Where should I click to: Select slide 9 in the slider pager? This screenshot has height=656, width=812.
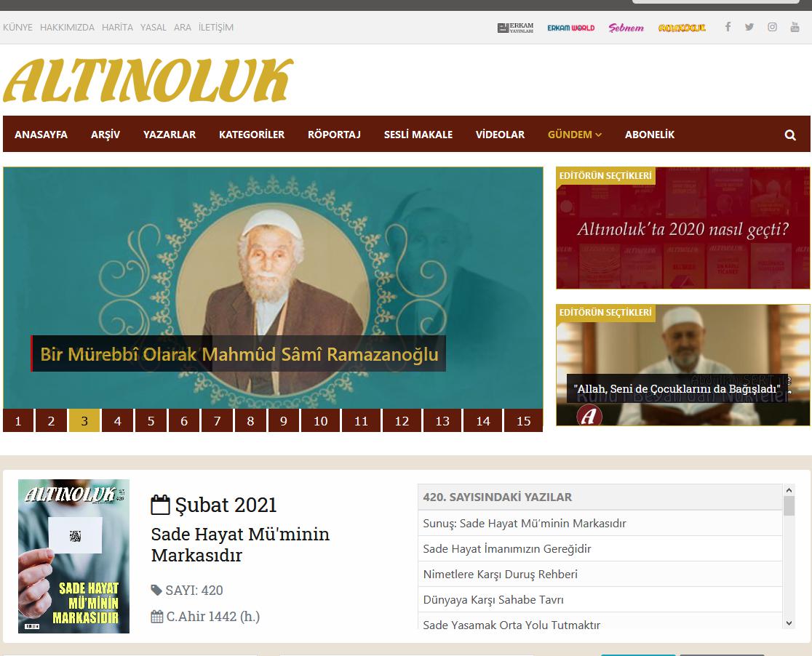coord(283,421)
